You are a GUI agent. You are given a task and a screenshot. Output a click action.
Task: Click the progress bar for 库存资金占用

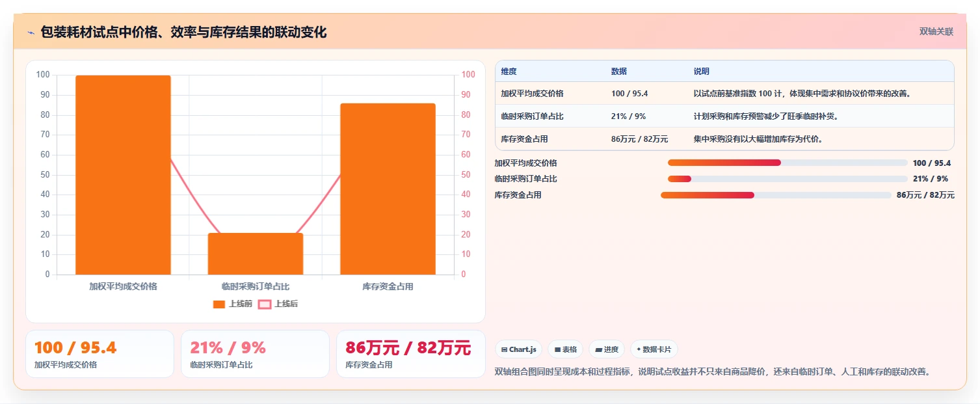pos(776,195)
